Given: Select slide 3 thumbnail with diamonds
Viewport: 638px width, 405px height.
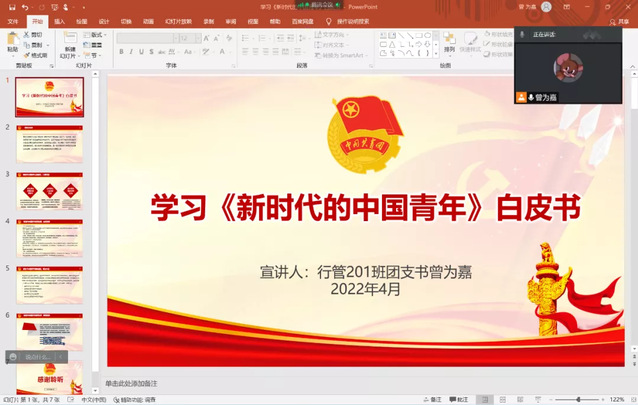Looking at the screenshot, I should 50,191.
